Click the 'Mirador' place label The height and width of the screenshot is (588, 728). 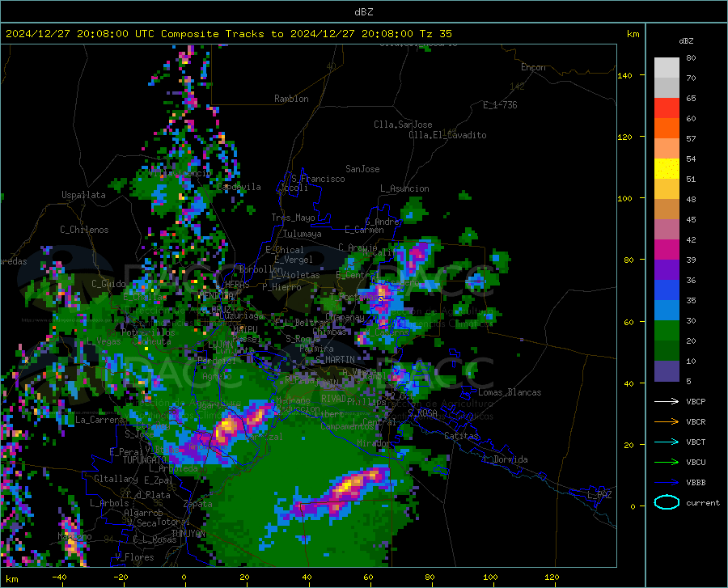[373, 443]
